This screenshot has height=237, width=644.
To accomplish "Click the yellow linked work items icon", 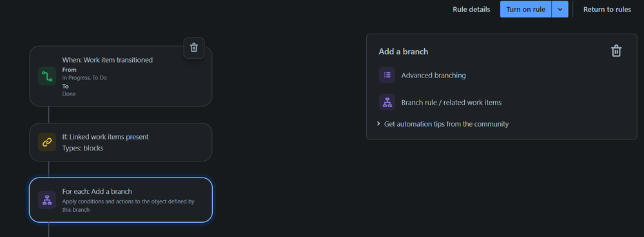I will [47, 142].
